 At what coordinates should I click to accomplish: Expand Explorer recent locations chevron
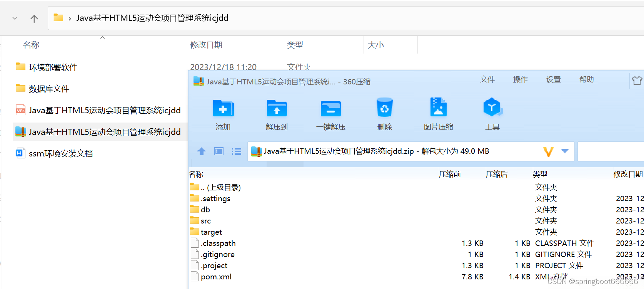click(x=15, y=18)
